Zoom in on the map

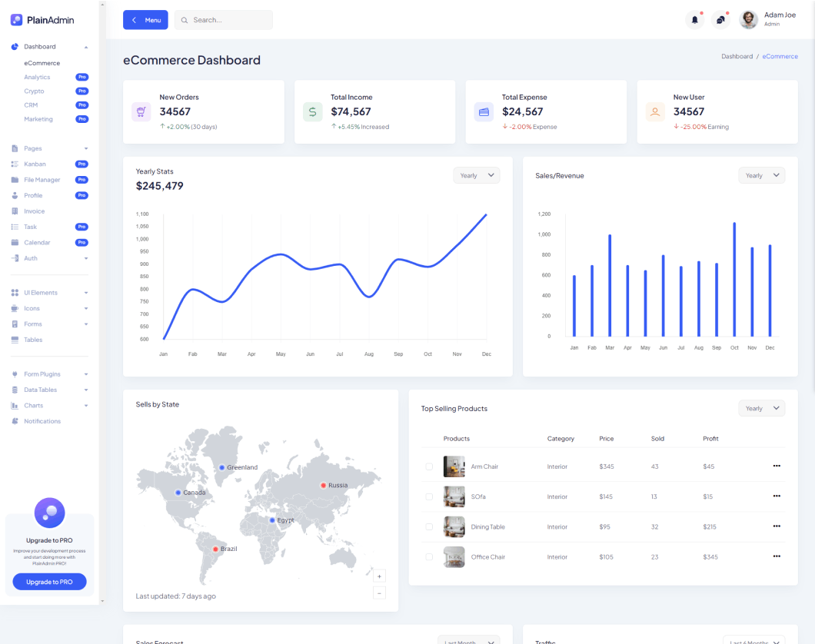tap(379, 576)
